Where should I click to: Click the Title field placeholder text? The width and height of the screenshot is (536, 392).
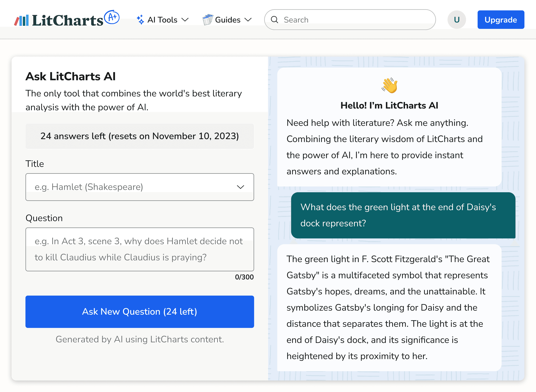89,187
